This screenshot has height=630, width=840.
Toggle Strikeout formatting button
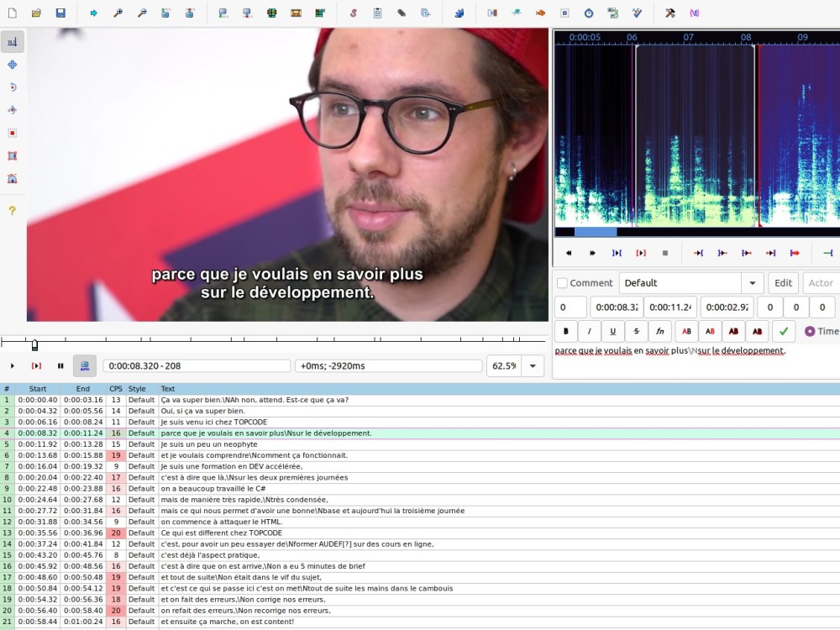point(637,331)
